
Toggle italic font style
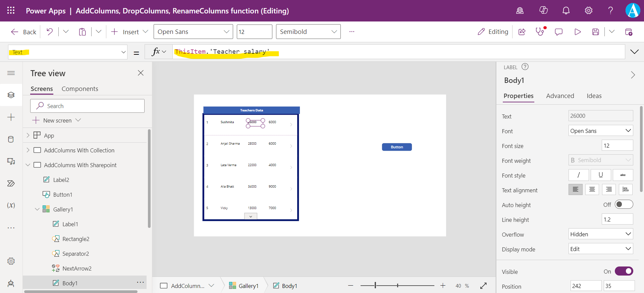(578, 175)
